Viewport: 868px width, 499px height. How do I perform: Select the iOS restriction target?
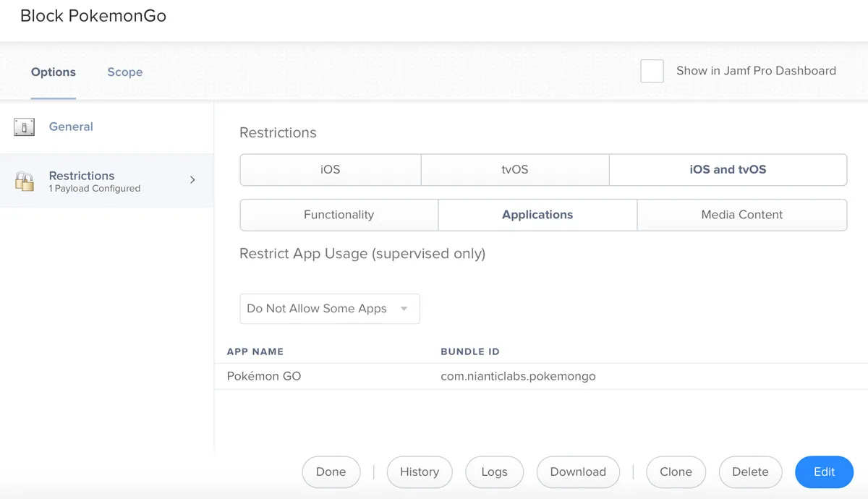pyautogui.click(x=330, y=169)
